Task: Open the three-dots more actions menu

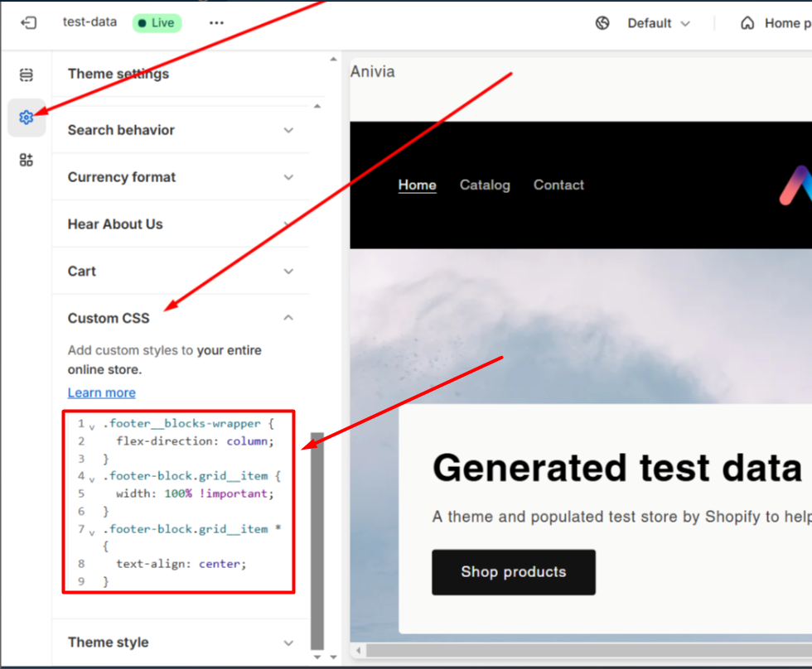Action: (x=216, y=22)
